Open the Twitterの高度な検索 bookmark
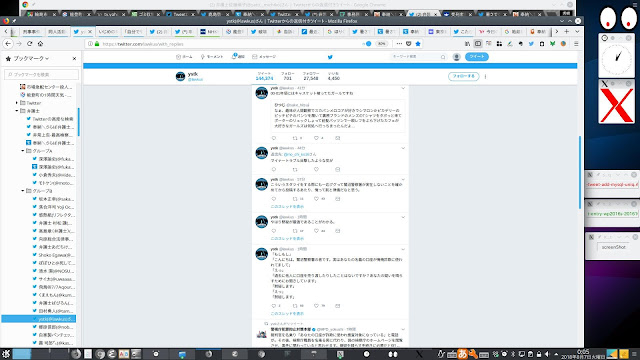 (50, 119)
